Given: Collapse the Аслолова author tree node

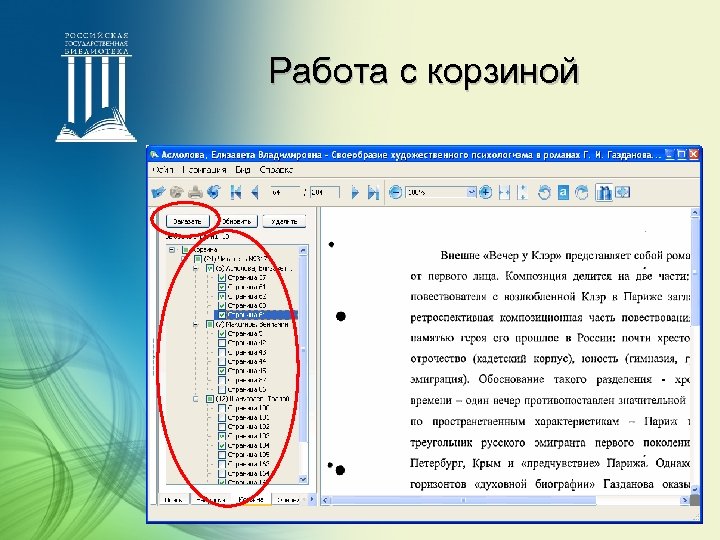Looking at the screenshot, I should [x=196, y=268].
